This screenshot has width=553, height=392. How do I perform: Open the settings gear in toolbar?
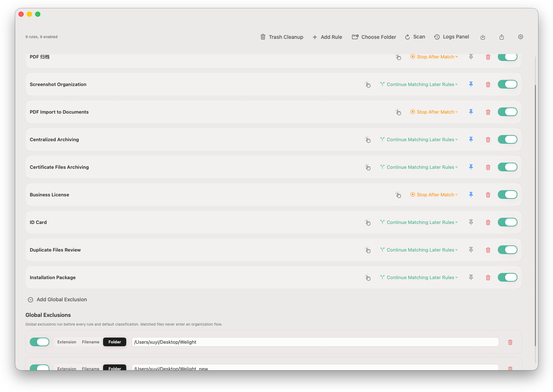[521, 37]
